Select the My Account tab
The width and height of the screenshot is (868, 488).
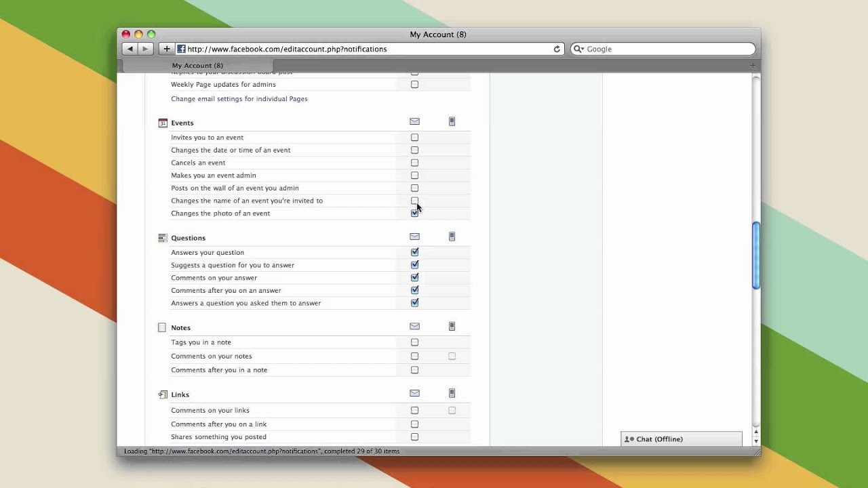[197, 66]
